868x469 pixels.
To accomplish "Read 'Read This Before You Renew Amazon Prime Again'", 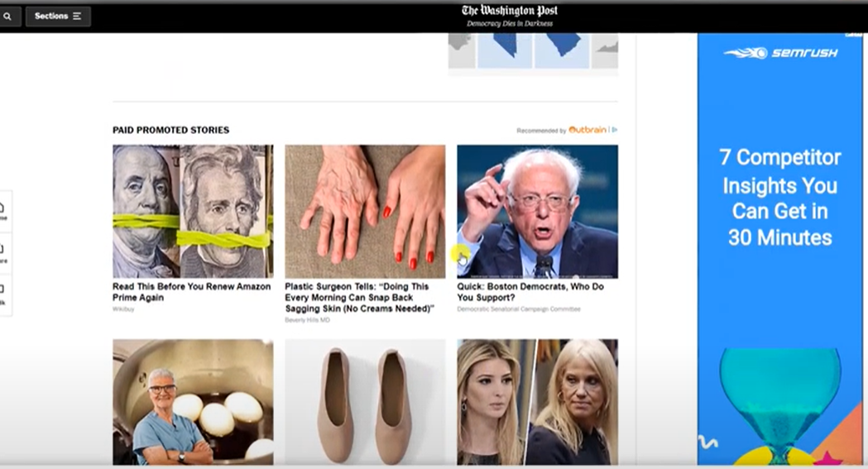I will (x=191, y=292).
